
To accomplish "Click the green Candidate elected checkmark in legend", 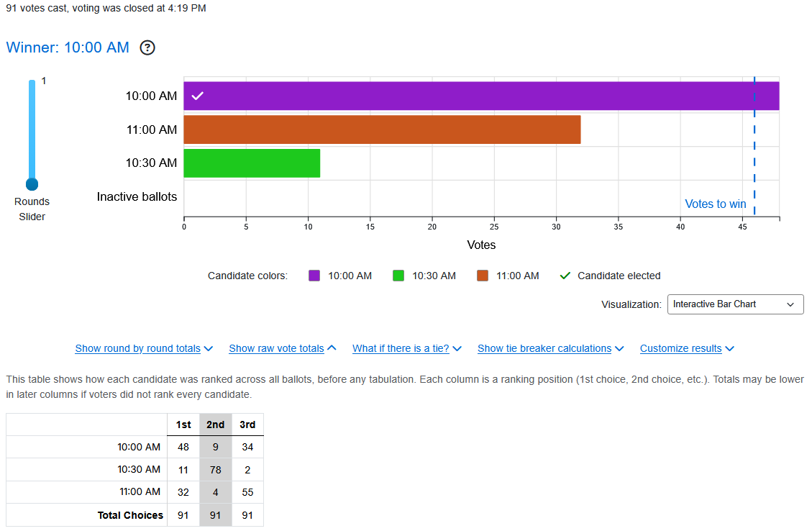I will [565, 276].
